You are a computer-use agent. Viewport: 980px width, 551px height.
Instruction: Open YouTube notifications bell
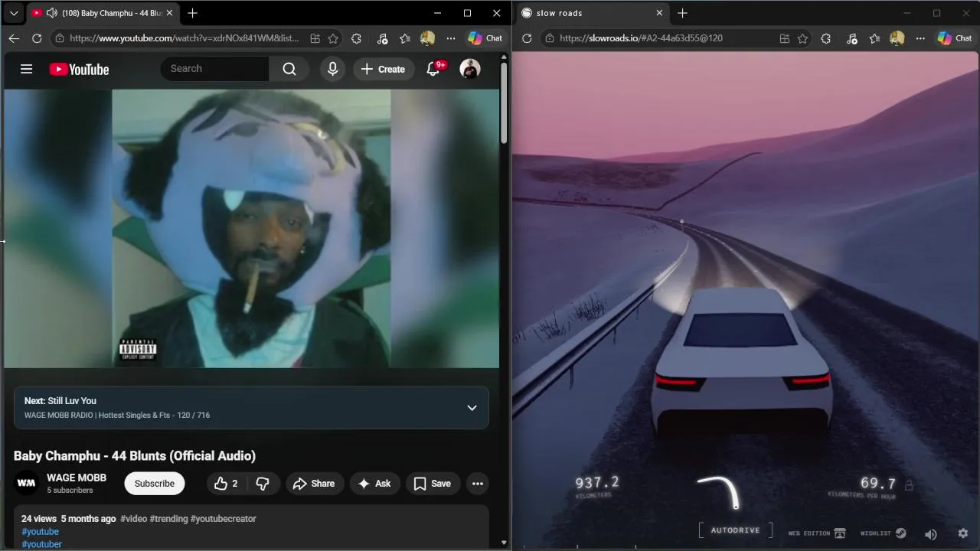433,69
